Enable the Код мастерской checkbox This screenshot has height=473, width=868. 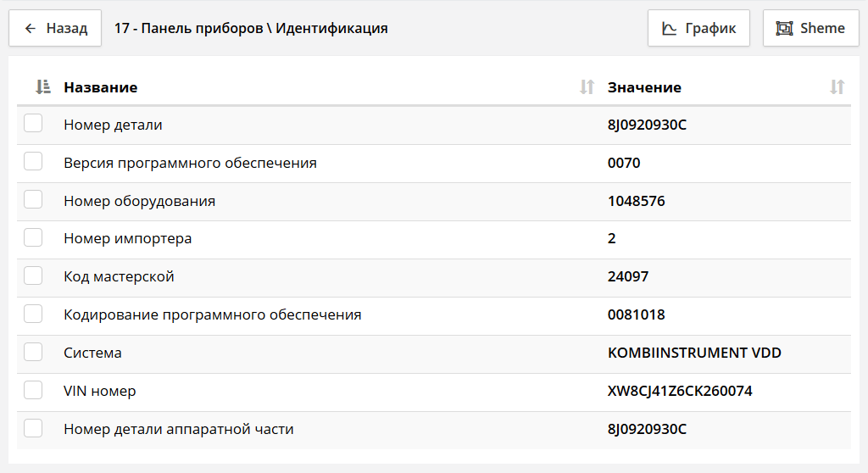tap(33, 276)
